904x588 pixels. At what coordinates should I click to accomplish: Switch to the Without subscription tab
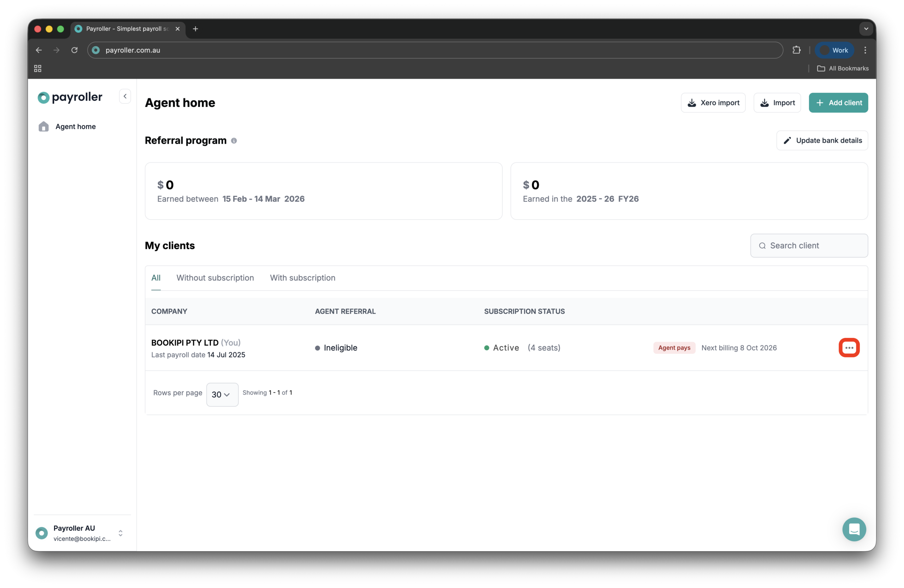(215, 278)
